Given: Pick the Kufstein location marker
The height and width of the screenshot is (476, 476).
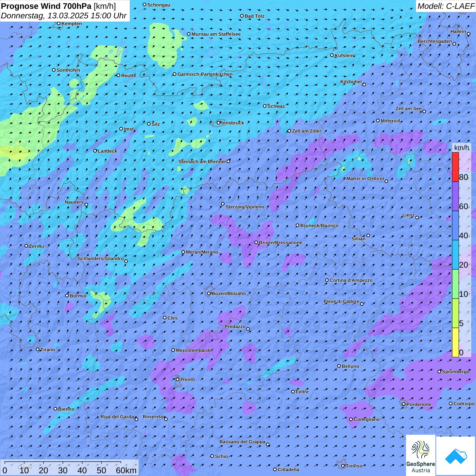Looking at the screenshot, I should 332,55.
